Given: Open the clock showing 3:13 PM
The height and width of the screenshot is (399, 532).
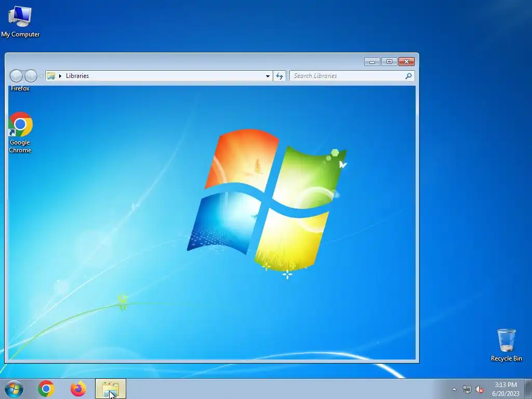Looking at the screenshot, I should [x=506, y=389].
